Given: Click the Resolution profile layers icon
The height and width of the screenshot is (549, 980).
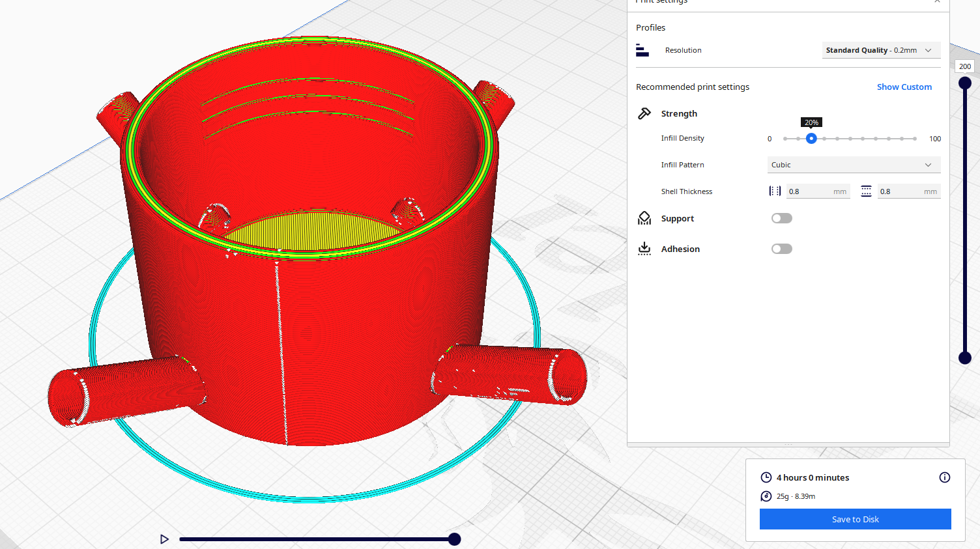Looking at the screenshot, I should pos(643,49).
